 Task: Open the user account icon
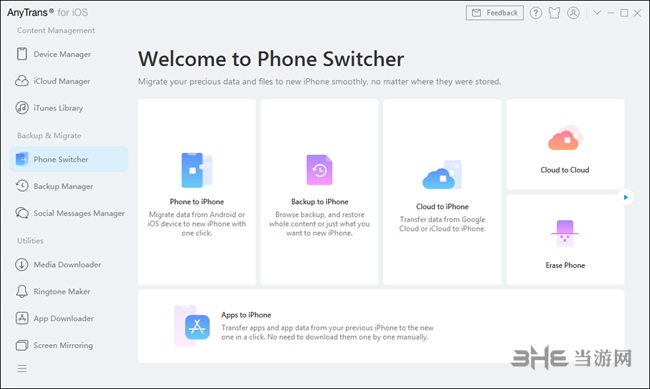573,13
